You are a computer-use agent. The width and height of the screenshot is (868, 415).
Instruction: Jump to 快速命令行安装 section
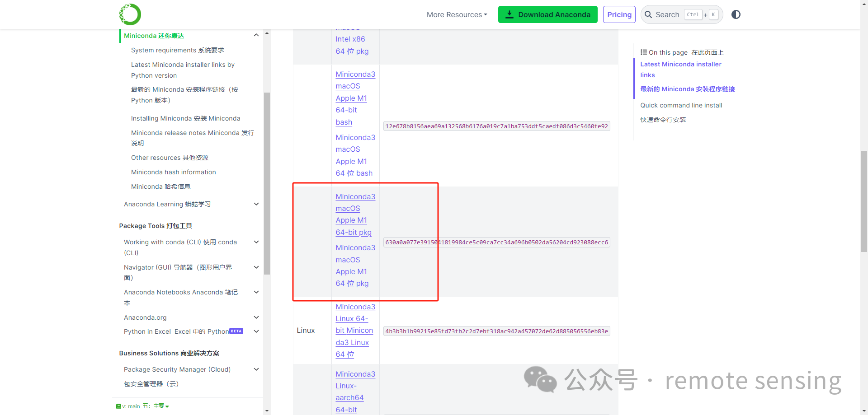tap(663, 120)
